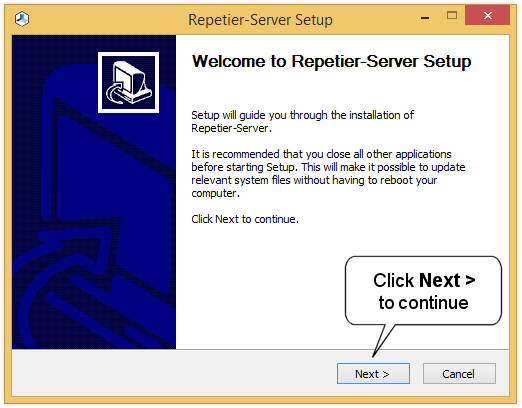This screenshot has height=408, width=522.
Task: Click the 'Click Next to continue.' sentence
Action: pyautogui.click(x=245, y=219)
